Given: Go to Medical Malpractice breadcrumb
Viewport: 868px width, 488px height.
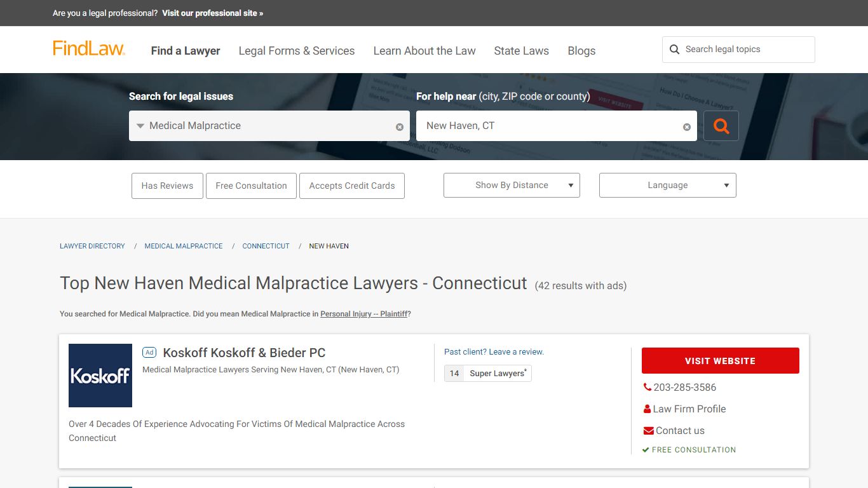Looking at the screenshot, I should coord(184,246).
